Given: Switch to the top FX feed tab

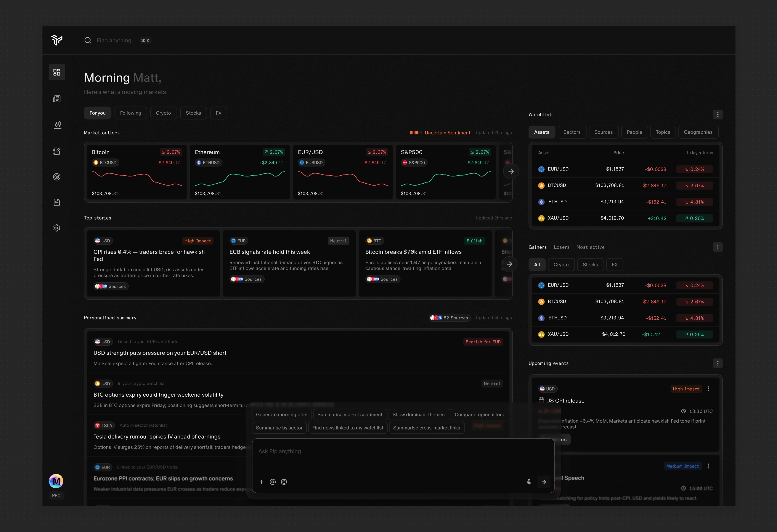Looking at the screenshot, I should [x=219, y=113].
